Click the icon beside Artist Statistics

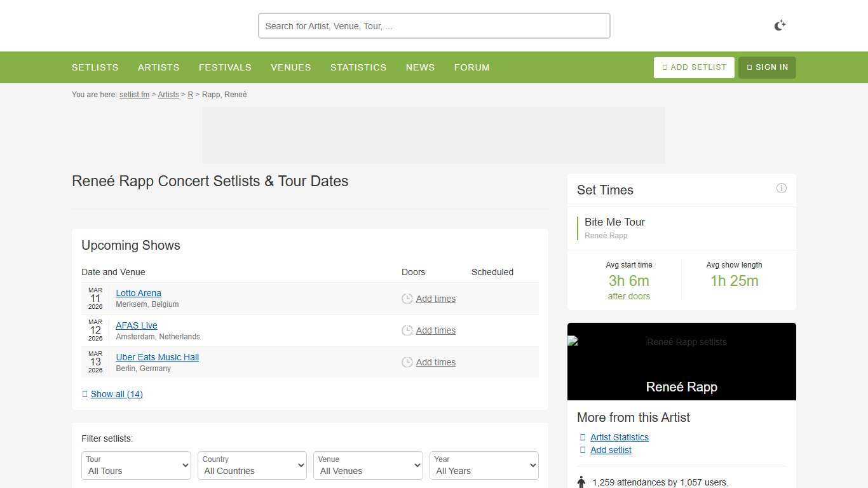pos(583,437)
